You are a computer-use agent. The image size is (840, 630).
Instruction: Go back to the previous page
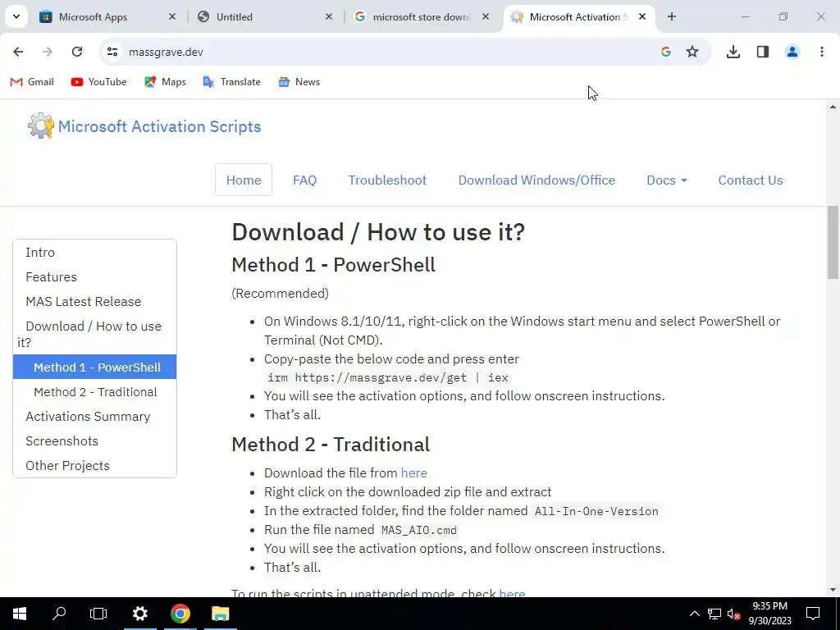coord(18,52)
